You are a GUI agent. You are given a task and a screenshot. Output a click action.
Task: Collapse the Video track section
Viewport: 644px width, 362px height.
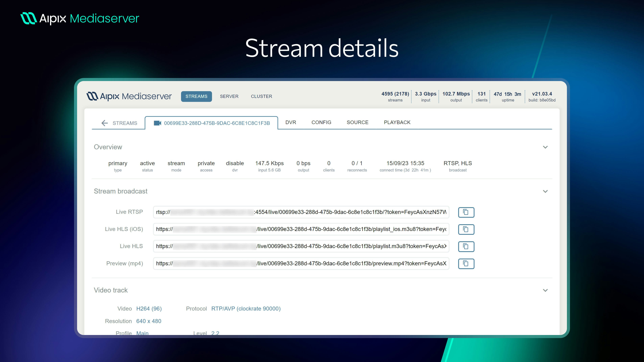click(545, 290)
